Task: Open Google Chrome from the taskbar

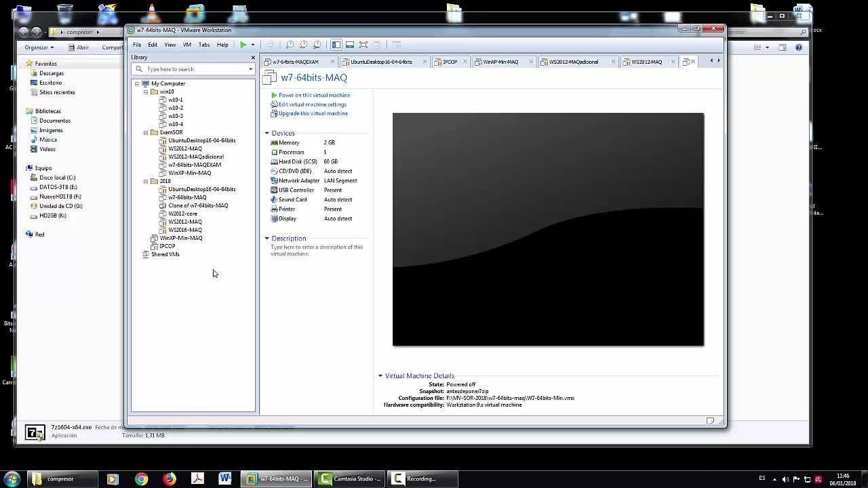Action: [x=141, y=479]
